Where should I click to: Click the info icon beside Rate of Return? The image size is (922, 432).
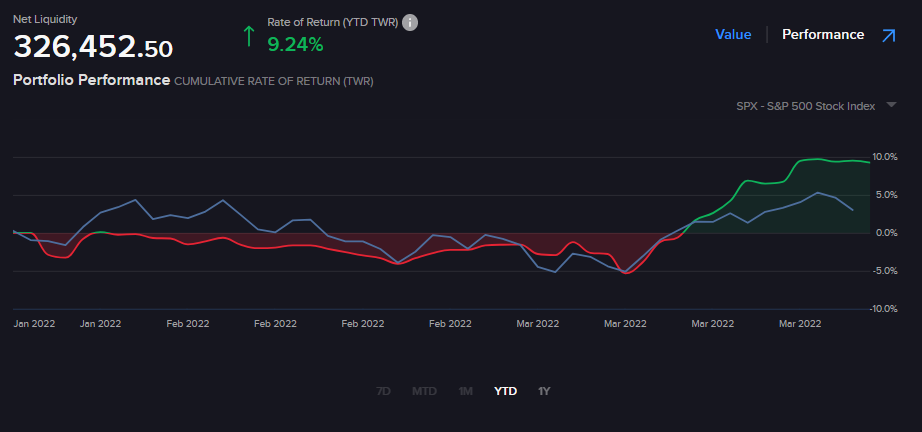click(410, 22)
